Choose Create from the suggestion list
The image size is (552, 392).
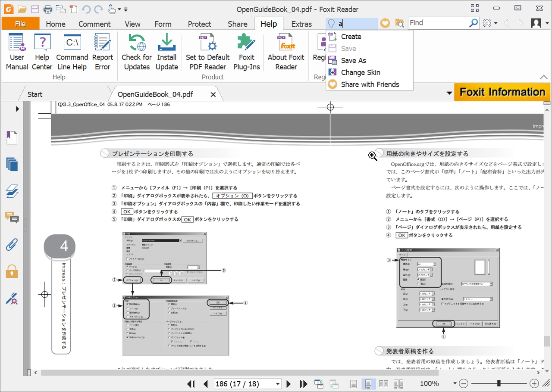(x=370, y=37)
